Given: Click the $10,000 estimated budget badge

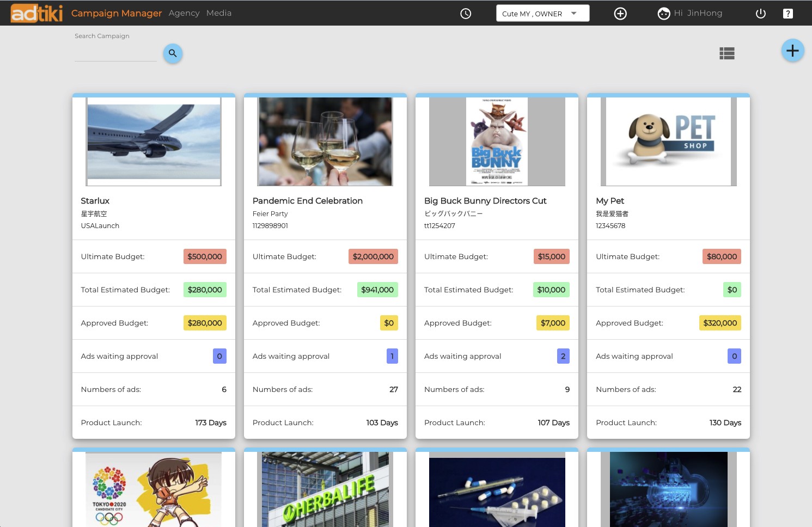Looking at the screenshot, I should point(551,290).
